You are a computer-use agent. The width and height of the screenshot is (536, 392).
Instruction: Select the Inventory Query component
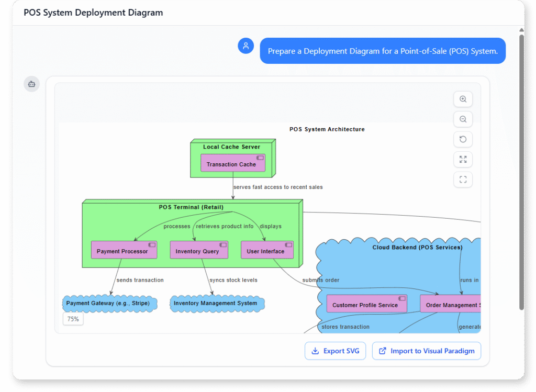[x=199, y=250]
